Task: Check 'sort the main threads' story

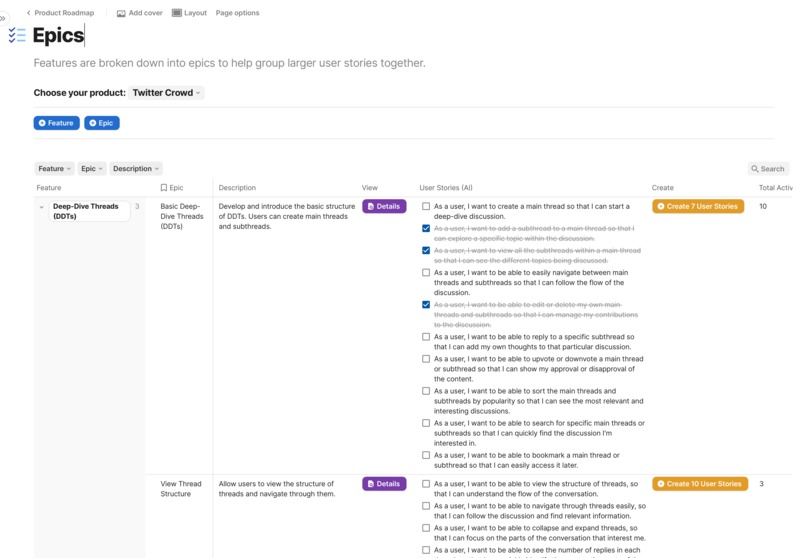Action: [x=426, y=391]
